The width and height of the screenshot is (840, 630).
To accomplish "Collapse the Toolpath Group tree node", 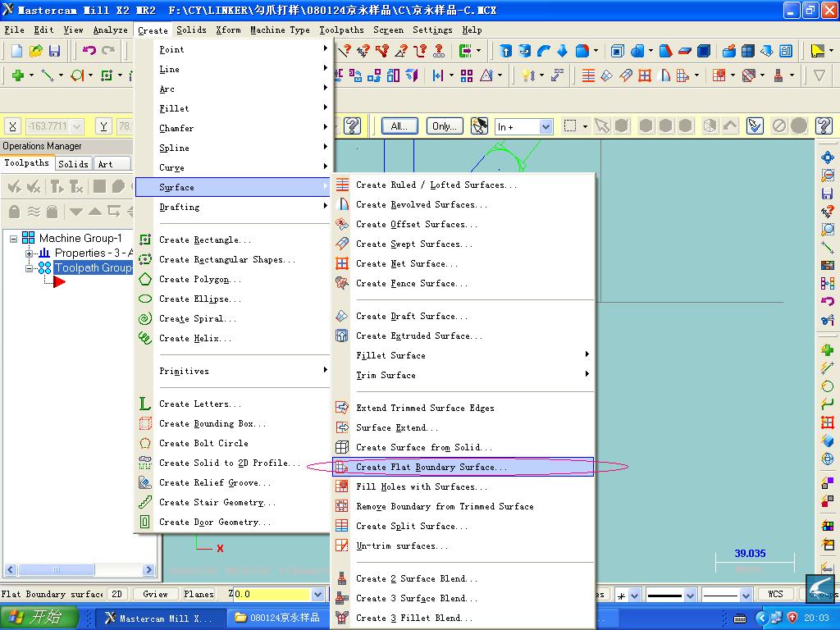I will click(x=29, y=268).
